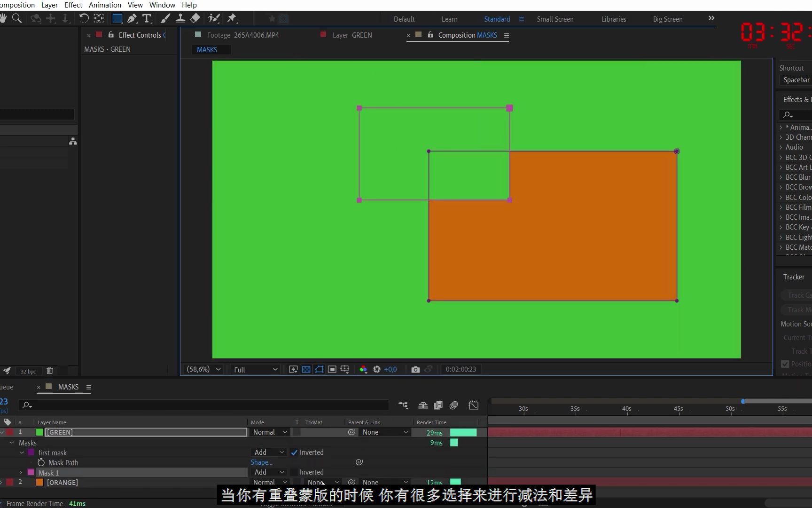Screen dimensions: 812x508
Task: Select the Roto Brush tool
Action: 214,18
